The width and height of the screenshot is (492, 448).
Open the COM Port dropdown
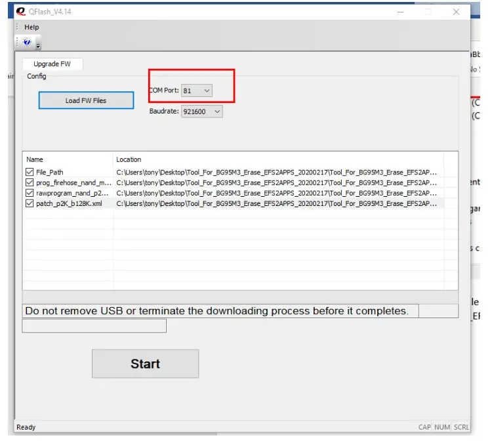(x=197, y=91)
